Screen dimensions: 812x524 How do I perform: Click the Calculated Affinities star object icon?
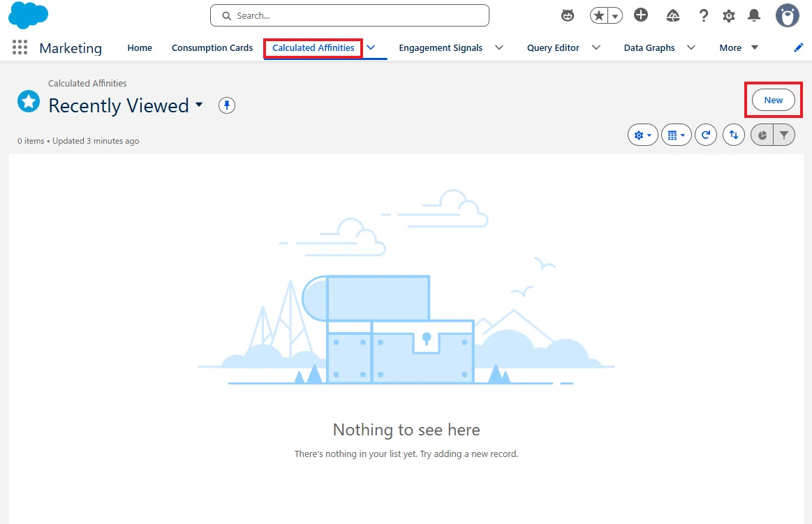29,101
